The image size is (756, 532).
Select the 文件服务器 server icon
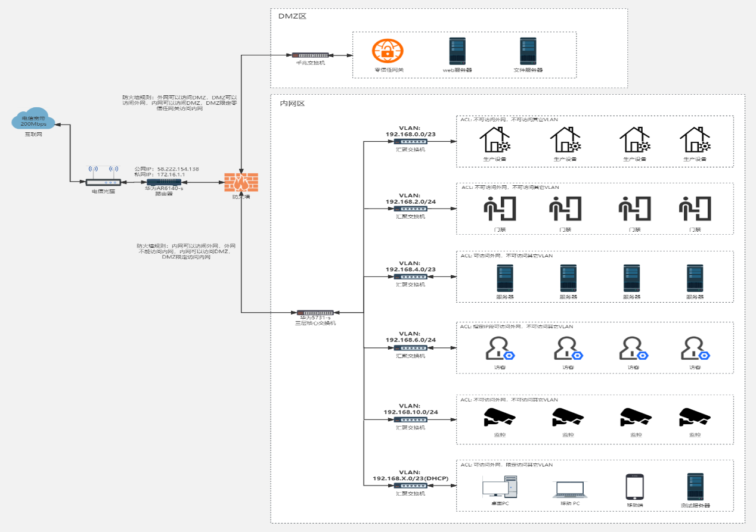[528, 51]
